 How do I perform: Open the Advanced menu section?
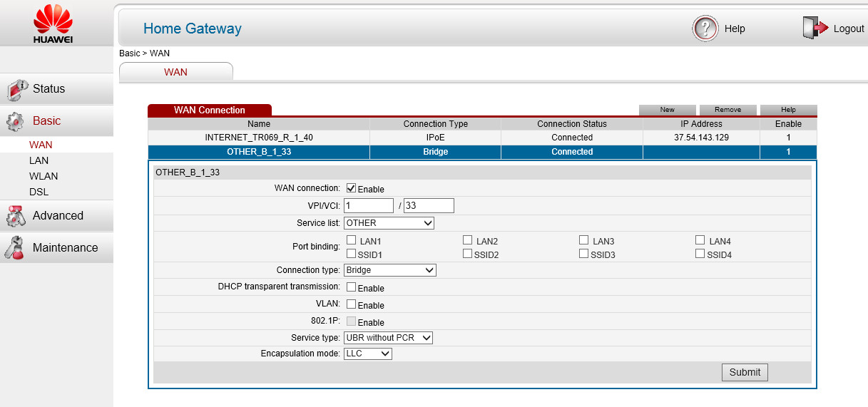tap(56, 216)
